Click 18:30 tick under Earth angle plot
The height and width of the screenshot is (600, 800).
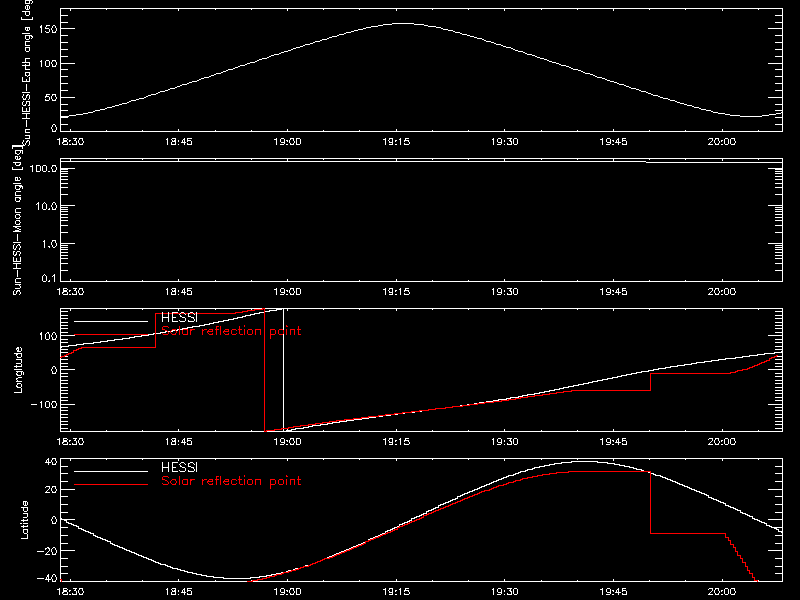point(70,141)
